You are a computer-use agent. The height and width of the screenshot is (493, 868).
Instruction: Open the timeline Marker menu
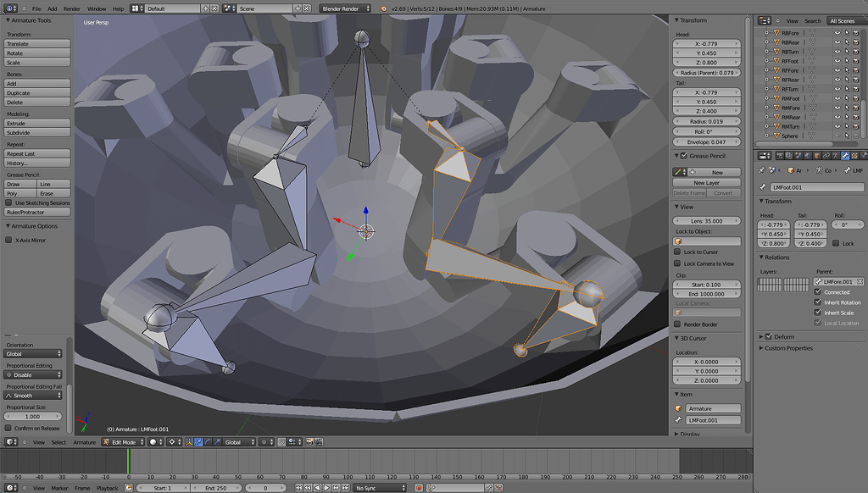pyautogui.click(x=60, y=488)
